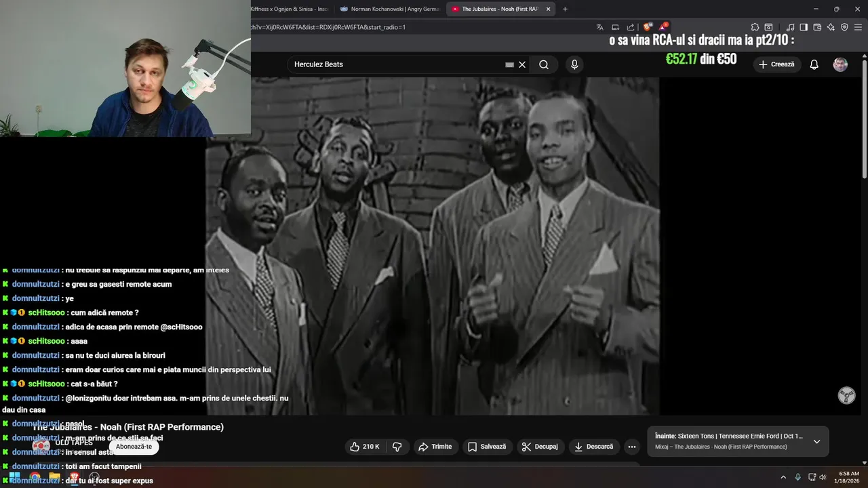The width and height of the screenshot is (868, 488).
Task: Click the Creează create button
Action: point(777,64)
